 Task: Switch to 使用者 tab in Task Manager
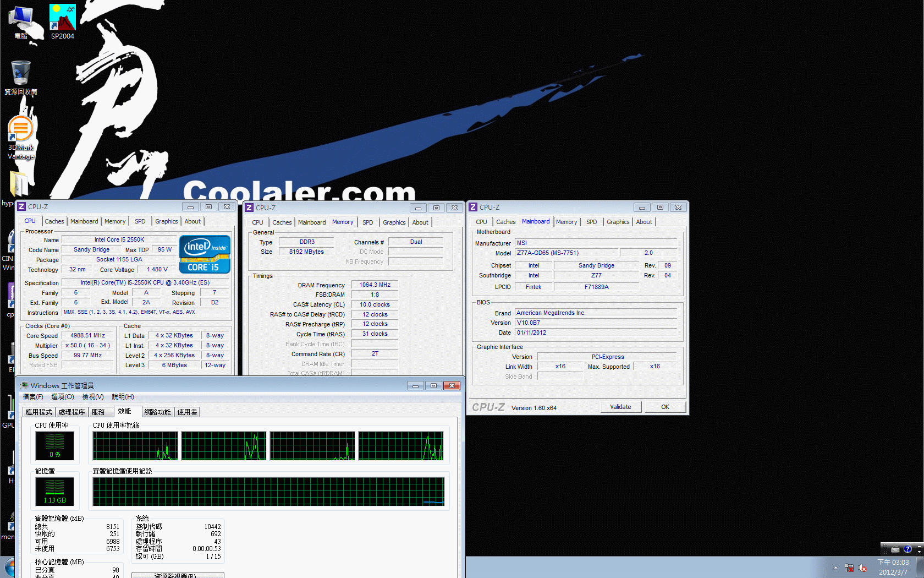pyautogui.click(x=187, y=412)
